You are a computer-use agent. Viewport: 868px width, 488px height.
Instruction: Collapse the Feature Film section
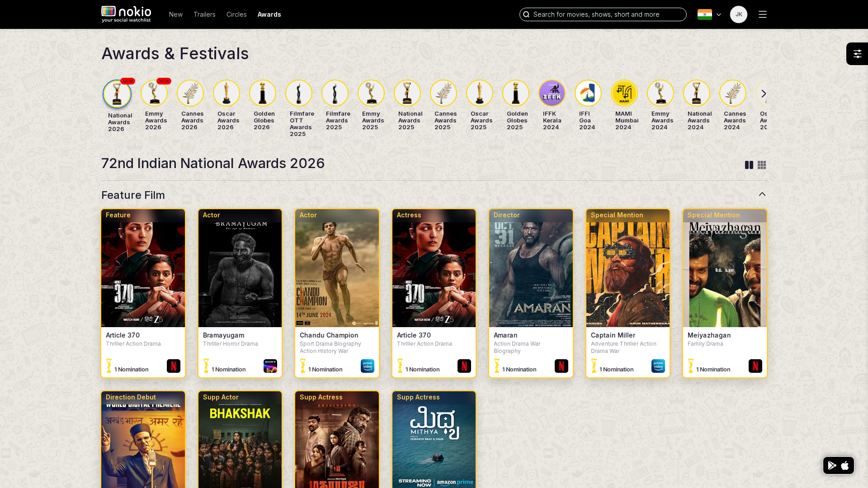[762, 194]
